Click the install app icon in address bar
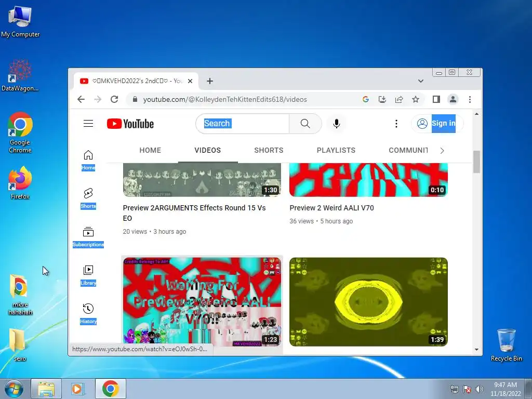The height and width of the screenshot is (399, 532). [x=382, y=99]
